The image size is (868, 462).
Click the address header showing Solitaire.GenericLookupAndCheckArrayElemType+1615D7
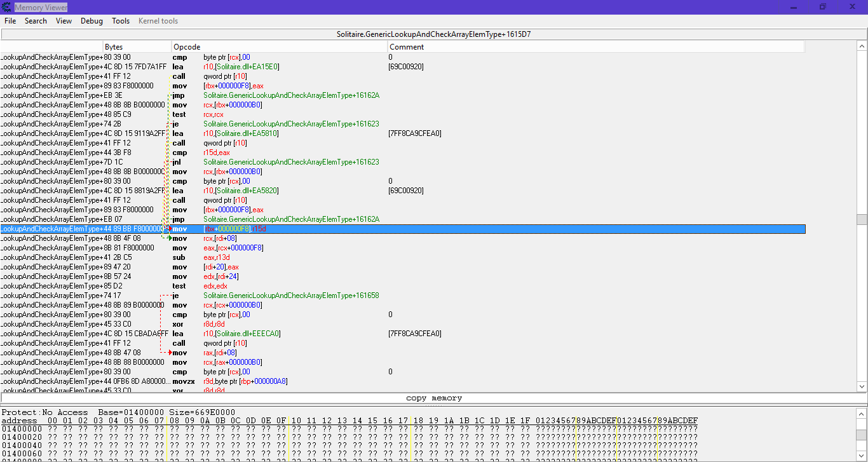pos(434,34)
